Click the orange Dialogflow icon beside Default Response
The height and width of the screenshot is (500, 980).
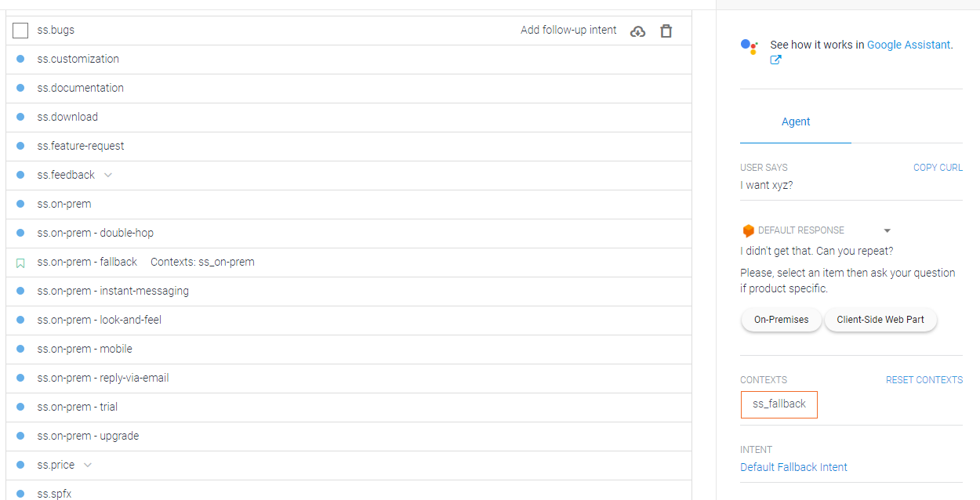pyautogui.click(x=748, y=231)
